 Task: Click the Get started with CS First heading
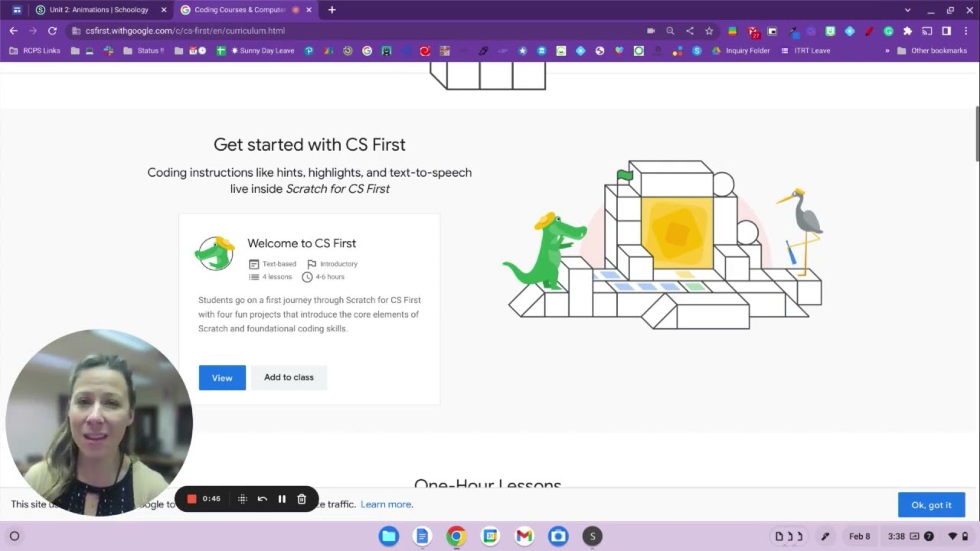309,145
